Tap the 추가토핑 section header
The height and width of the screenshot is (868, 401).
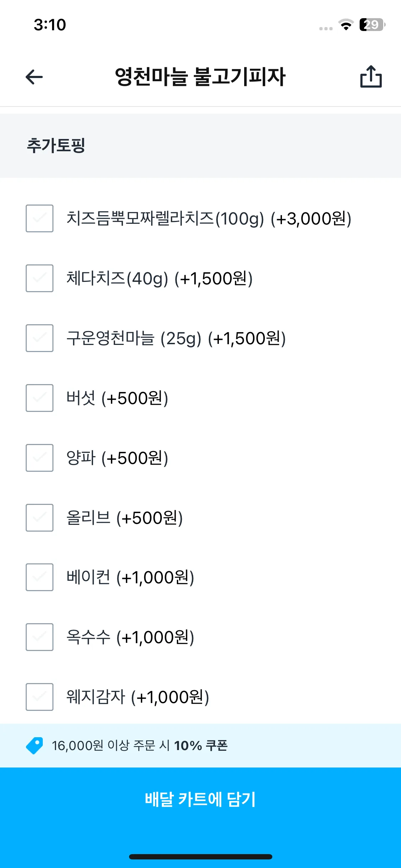coord(56,145)
